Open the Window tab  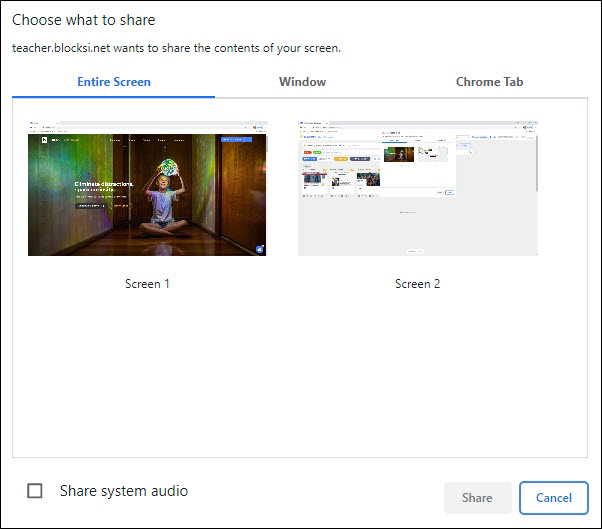[303, 82]
